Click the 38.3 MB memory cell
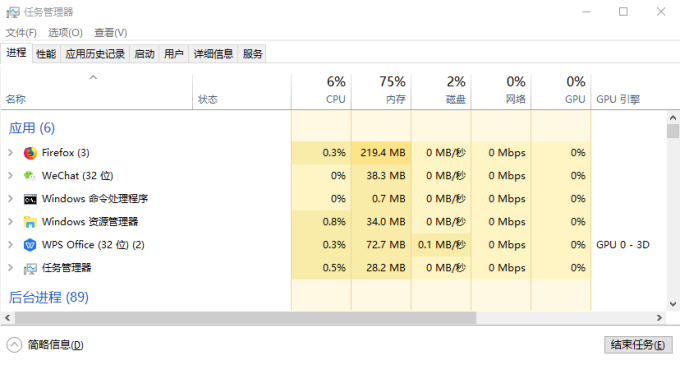The height and width of the screenshot is (365, 680). click(x=381, y=176)
